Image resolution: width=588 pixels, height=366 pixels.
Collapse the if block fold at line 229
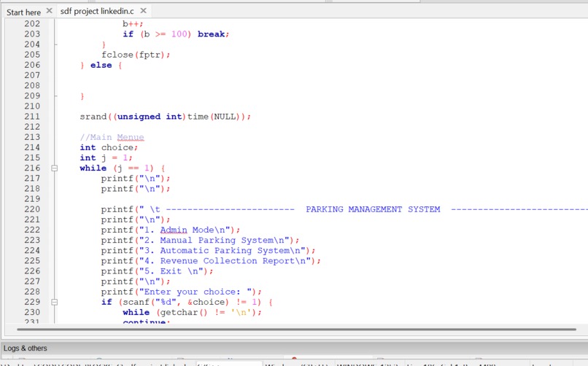(55, 302)
